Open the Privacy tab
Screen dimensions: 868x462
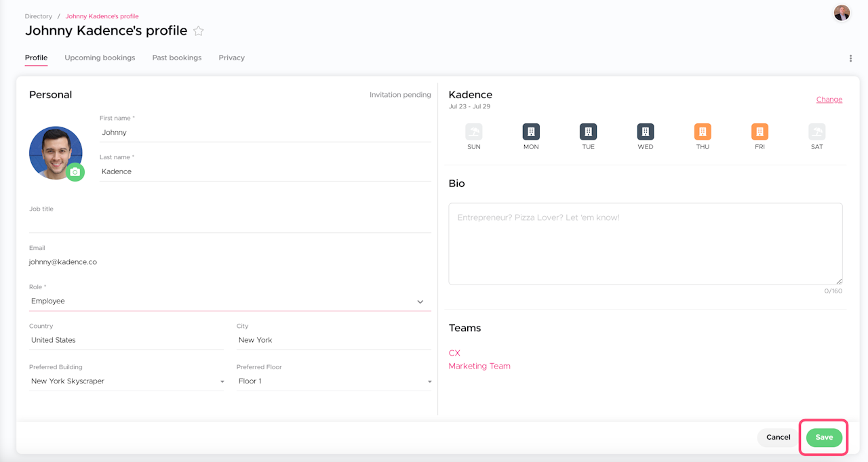[231, 58]
